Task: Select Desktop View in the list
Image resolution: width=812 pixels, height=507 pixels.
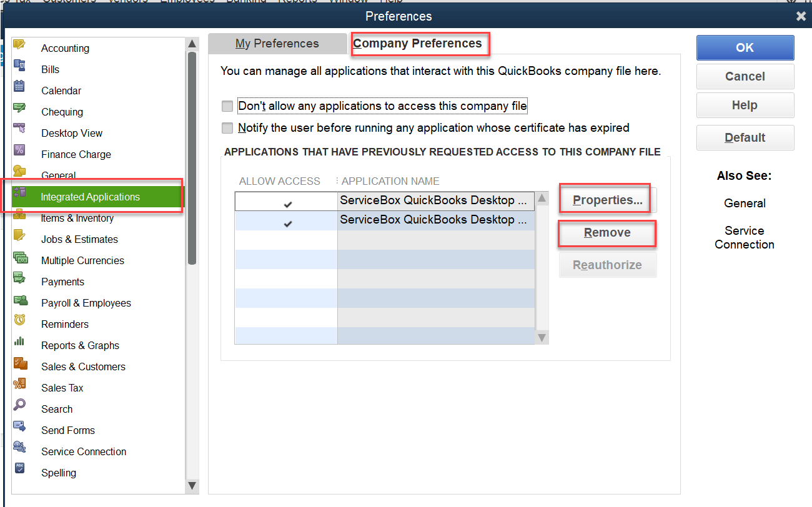Action: (x=72, y=133)
